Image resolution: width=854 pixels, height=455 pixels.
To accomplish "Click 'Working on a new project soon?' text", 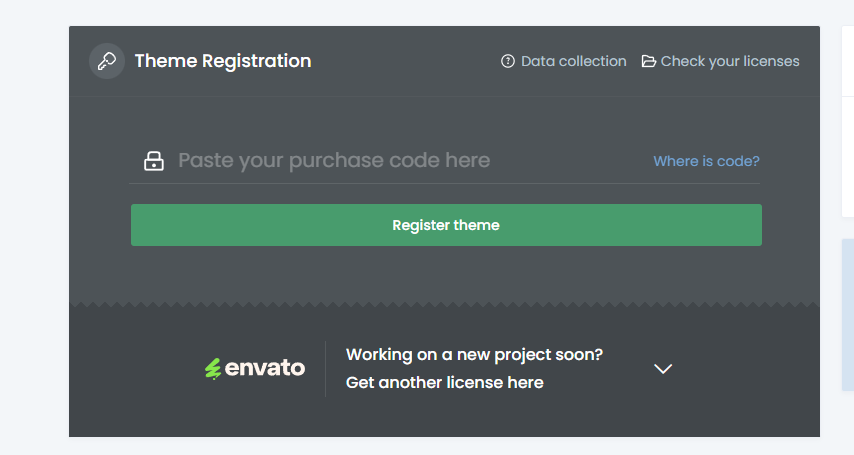I will point(474,354).
